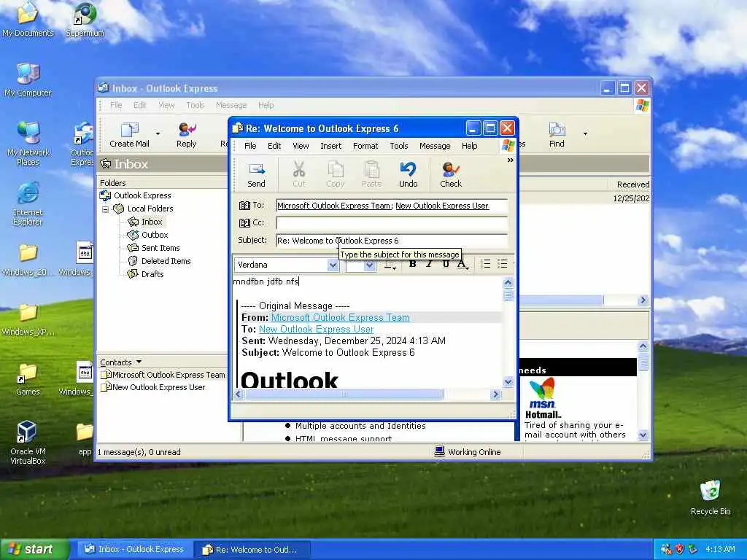Viewport: 747px width, 560px height.
Task: Open the Verdana font dropdown
Action: (333, 265)
